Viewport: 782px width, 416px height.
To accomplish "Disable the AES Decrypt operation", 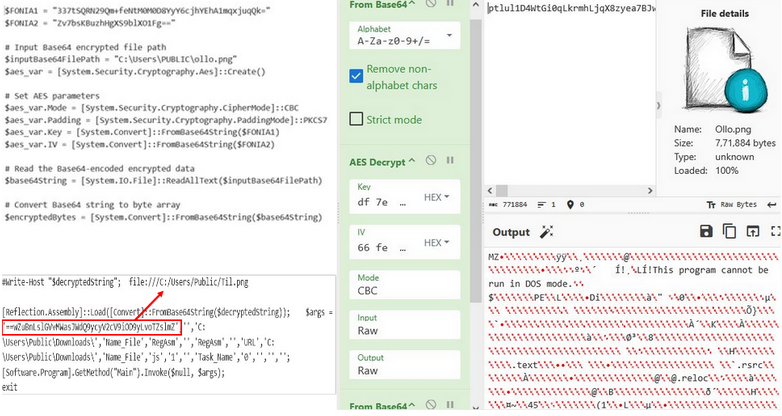I will point(431,161).
